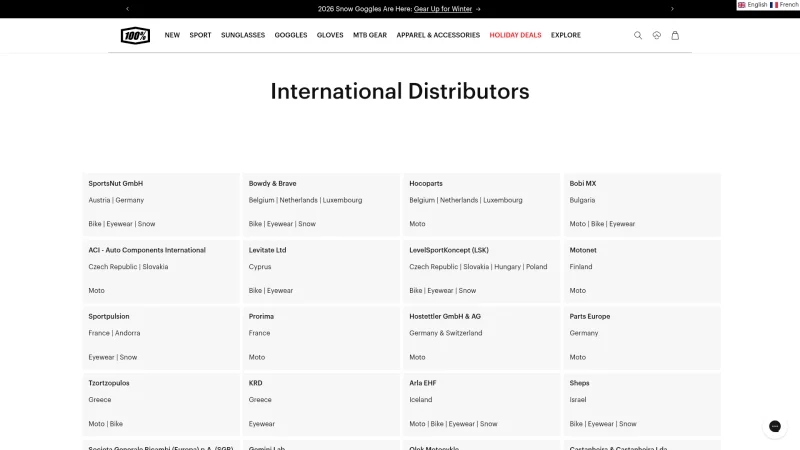
Task: Select the Prorima distributor name
Action: tap(261, 316)
